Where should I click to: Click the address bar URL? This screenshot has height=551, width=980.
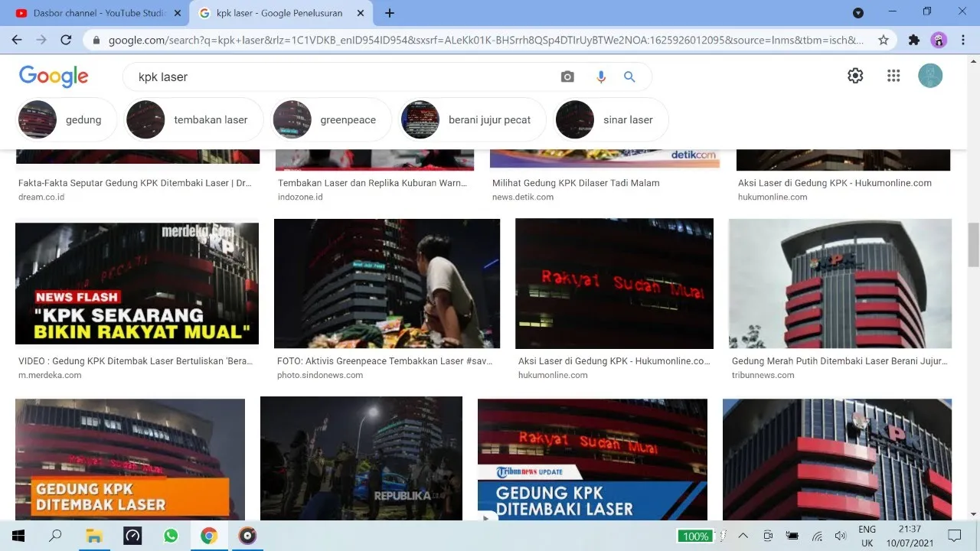[485, 40]
